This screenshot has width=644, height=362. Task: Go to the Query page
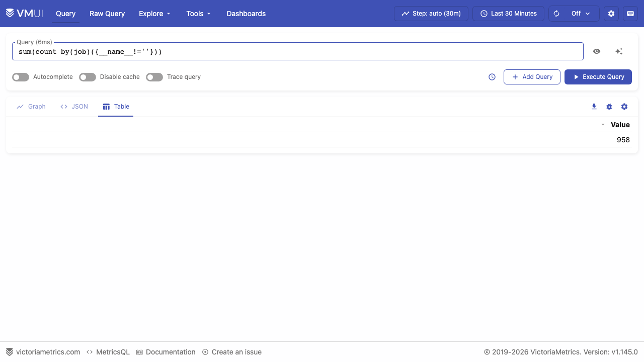pos(65,14)
